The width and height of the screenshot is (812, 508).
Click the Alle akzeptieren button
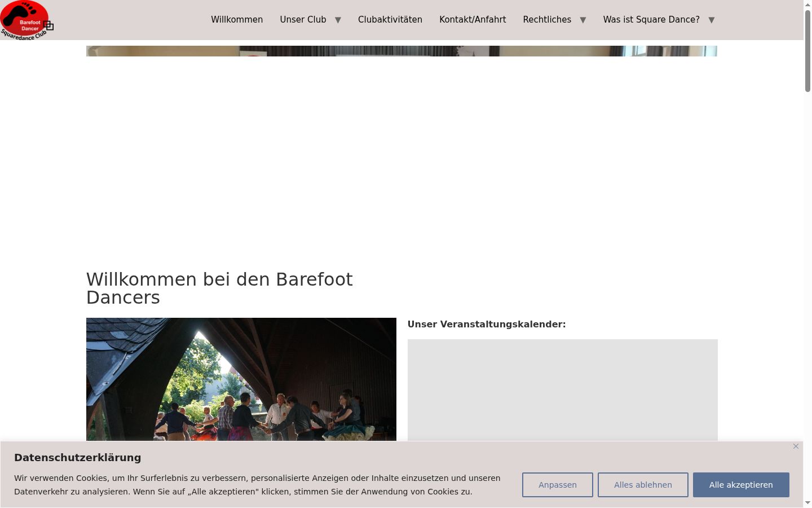coord(741,485)
